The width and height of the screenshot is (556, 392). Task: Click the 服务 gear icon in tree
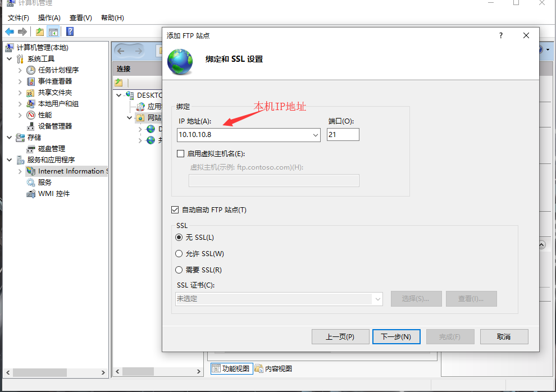click(31, 183)
